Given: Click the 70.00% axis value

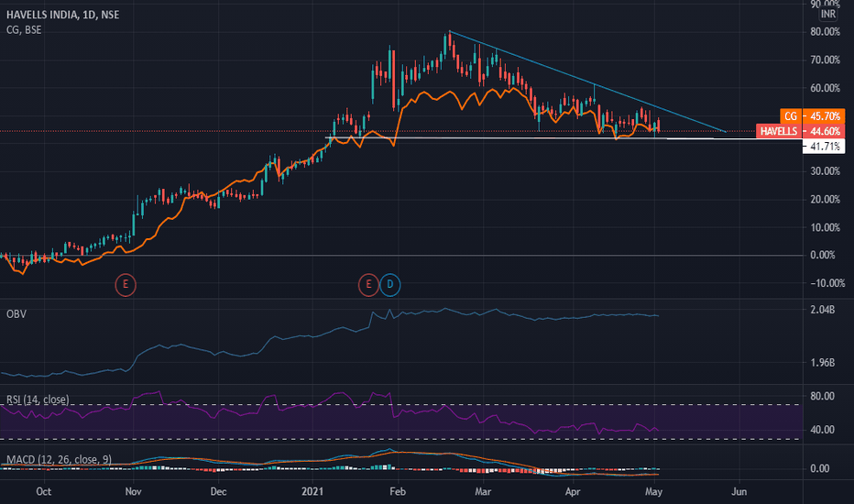Looking at the screenshot, I should [825, 60].
